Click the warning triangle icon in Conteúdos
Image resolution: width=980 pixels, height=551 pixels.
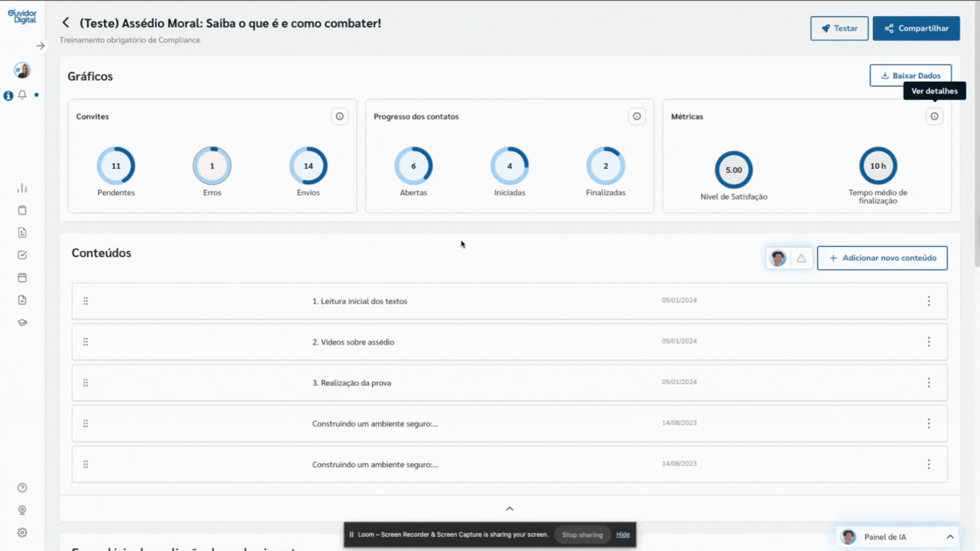tap(801, 258)
